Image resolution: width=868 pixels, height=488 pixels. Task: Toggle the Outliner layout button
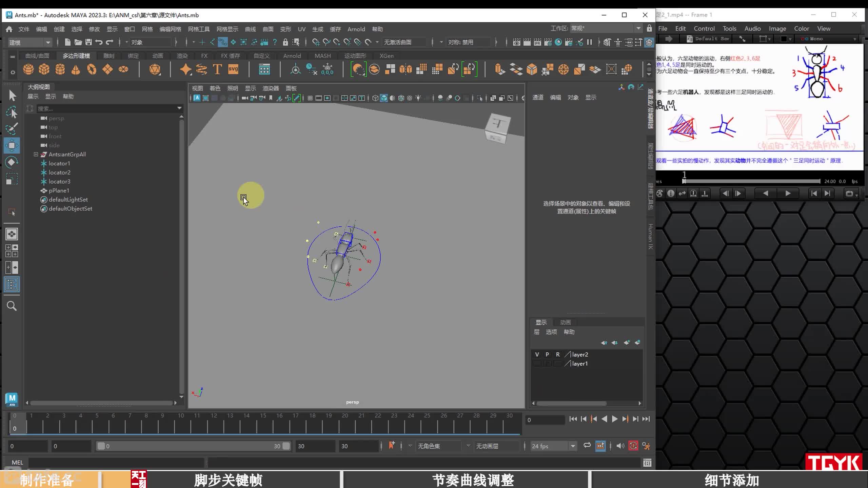click(12, 284)
